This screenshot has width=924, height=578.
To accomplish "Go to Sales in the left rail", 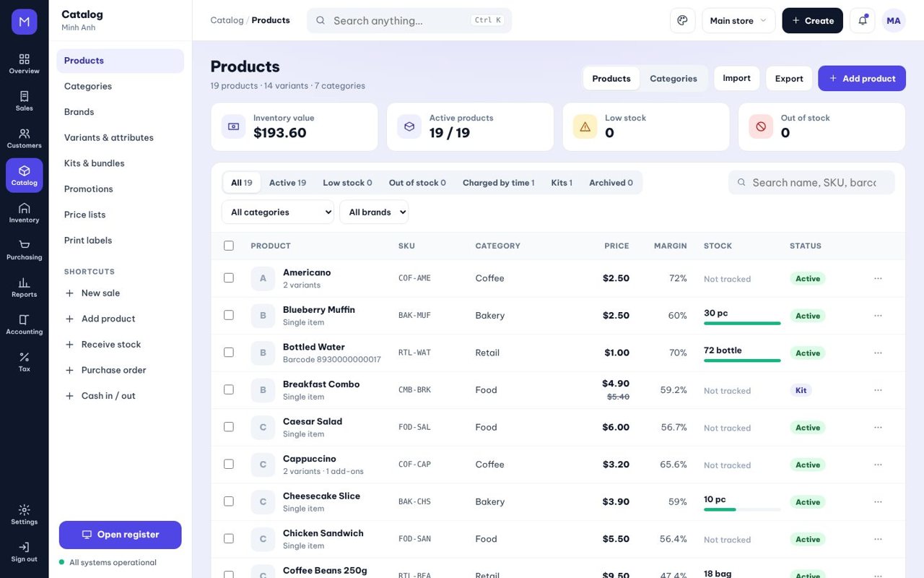I will pos(25,101).
